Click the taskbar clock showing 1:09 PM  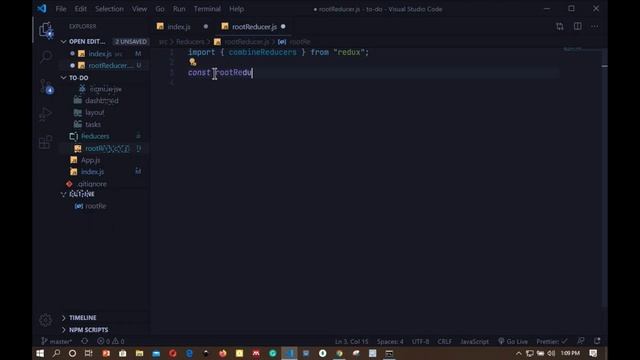tap(570, 353)
